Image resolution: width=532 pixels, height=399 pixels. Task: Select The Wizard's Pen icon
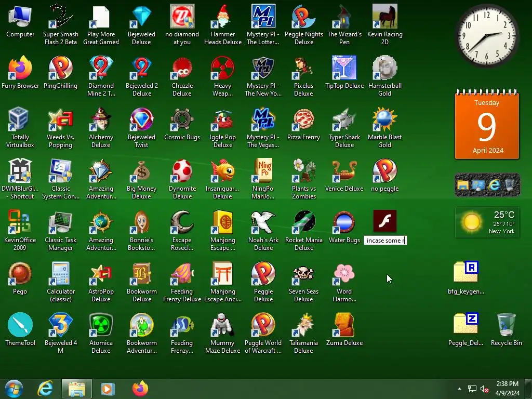344,17
